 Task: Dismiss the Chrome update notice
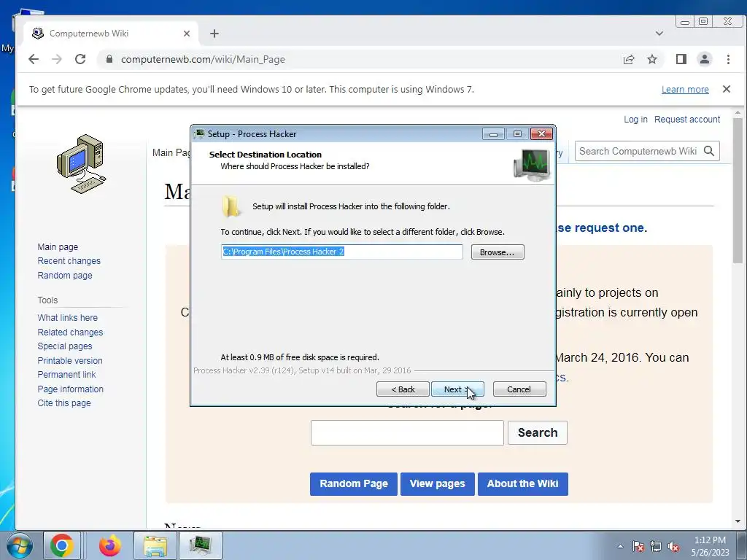(x=727, y=89)
